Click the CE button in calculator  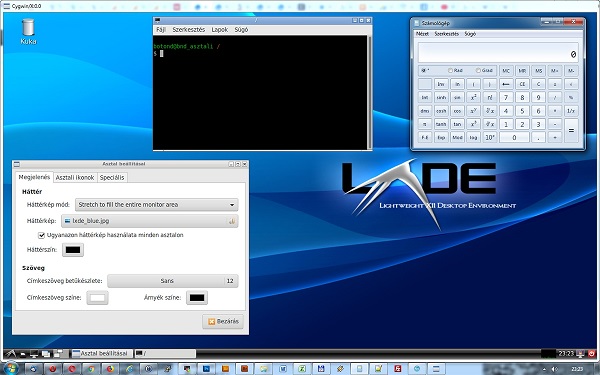tap(522, 84)
